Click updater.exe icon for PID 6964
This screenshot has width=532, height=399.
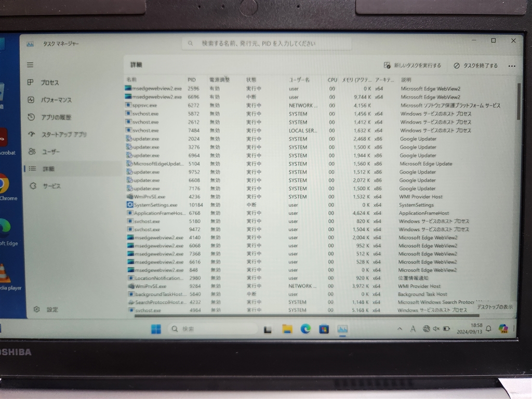129,155
